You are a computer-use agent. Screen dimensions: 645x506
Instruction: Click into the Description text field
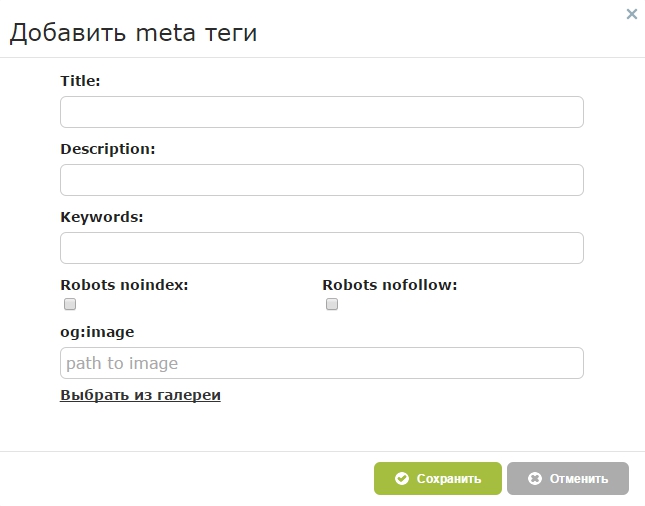coord(321,180)
